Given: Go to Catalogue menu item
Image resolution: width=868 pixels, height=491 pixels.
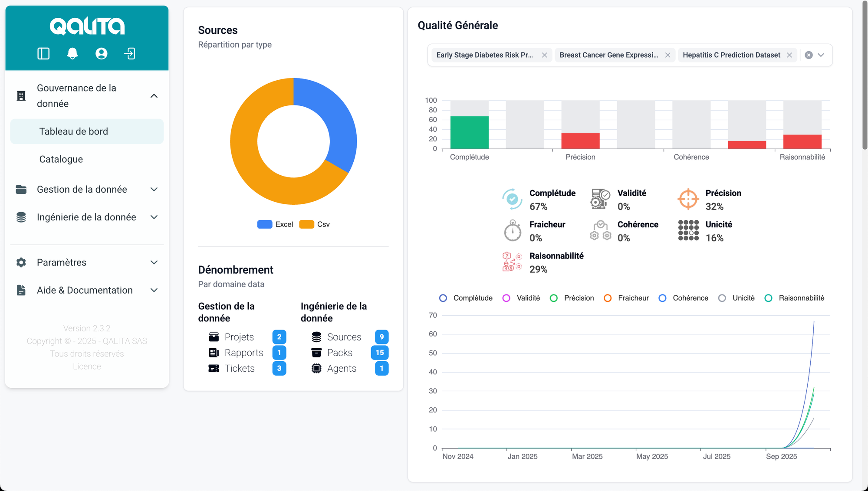Looking at the screenshot, I should (61, 159).
